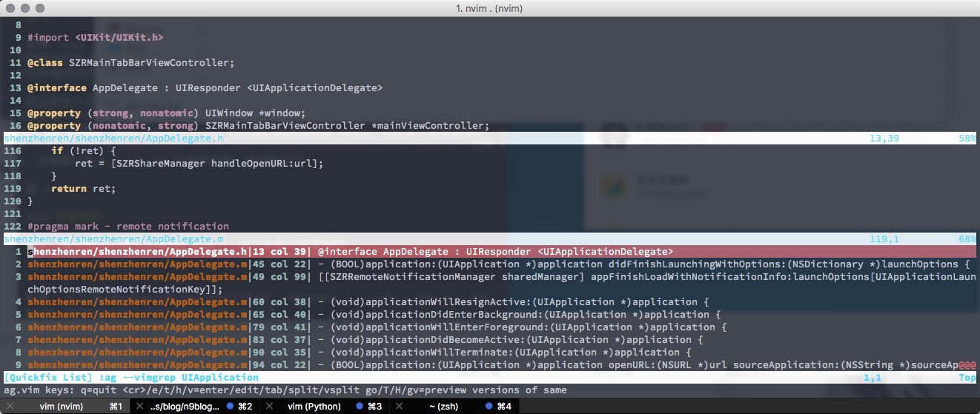Select quickfix entry 6 applicationWillEnterForeground
The width and height of the screenshot is (980, 414).
490,327
